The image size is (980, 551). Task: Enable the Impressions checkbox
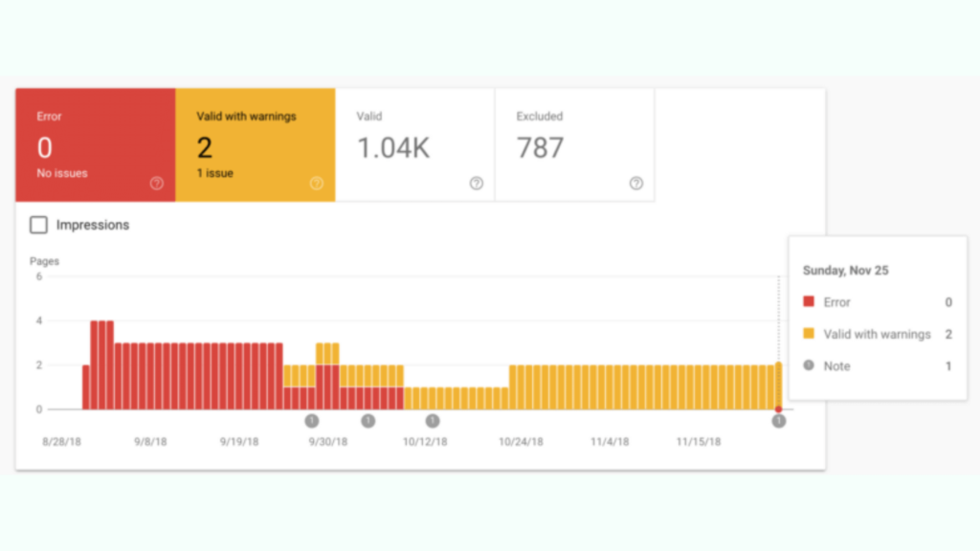[38, 225]
